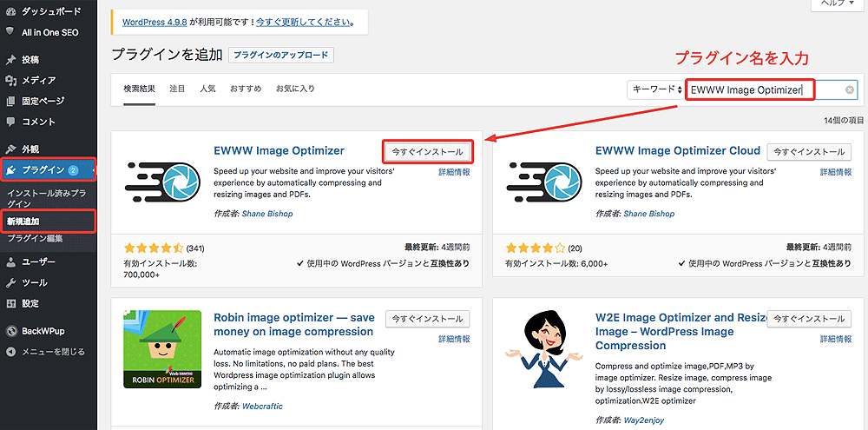
Task: Click the Dashboard icon in sidebar
Action: (x=10, y=12)
